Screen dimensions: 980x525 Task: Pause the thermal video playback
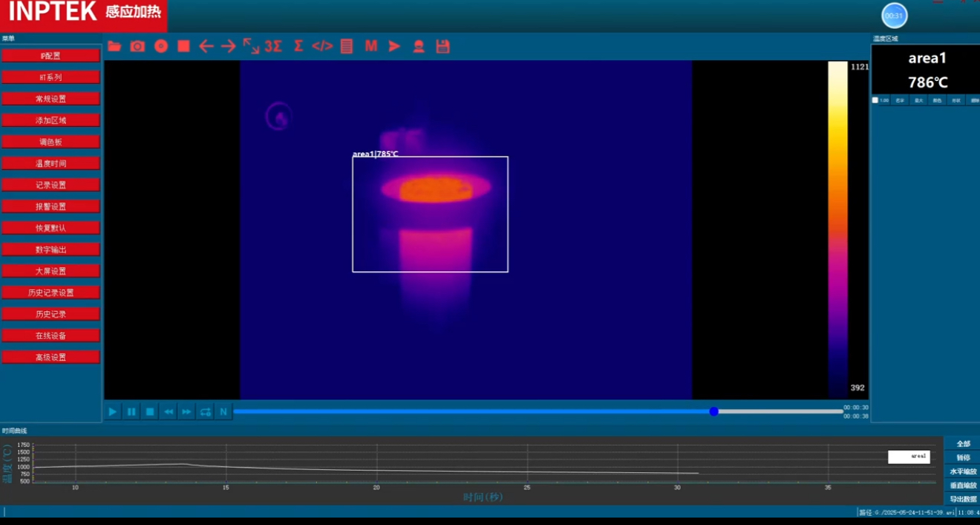(131, 411)
